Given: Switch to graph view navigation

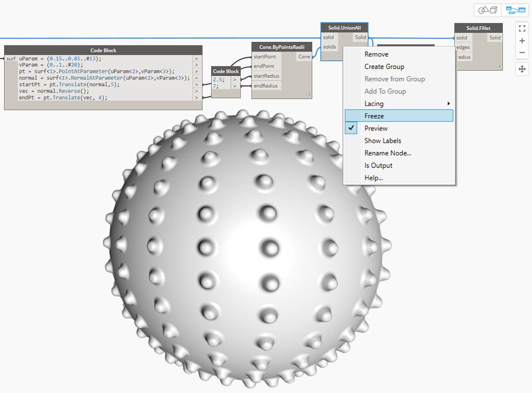Looking at the screenshot, I should 515,10.
